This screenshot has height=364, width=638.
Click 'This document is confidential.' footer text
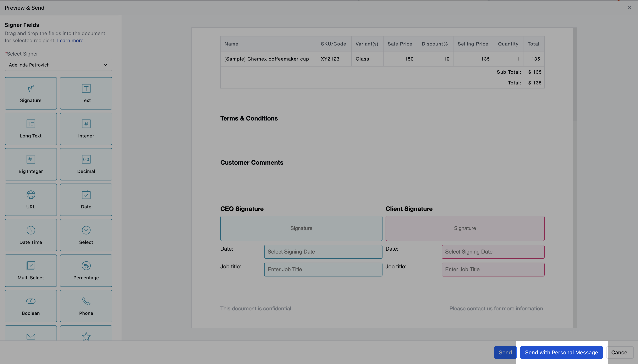click(256, 309)
